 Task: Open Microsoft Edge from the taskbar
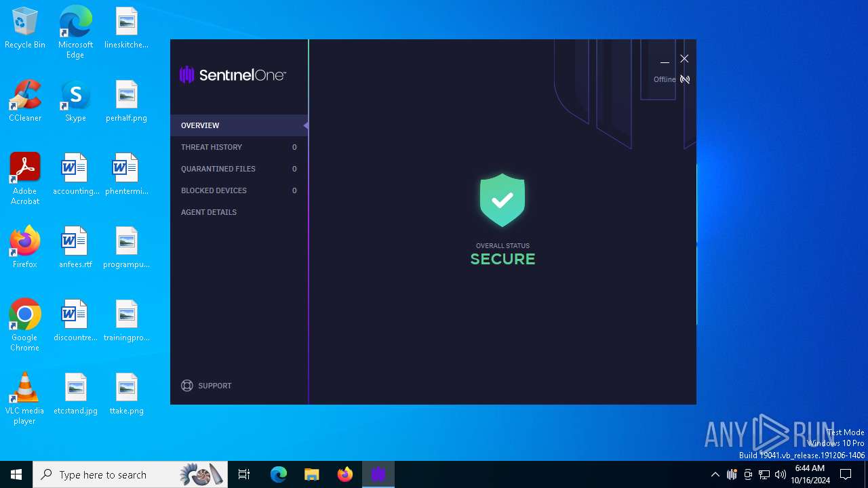click(x=279, y=474)
